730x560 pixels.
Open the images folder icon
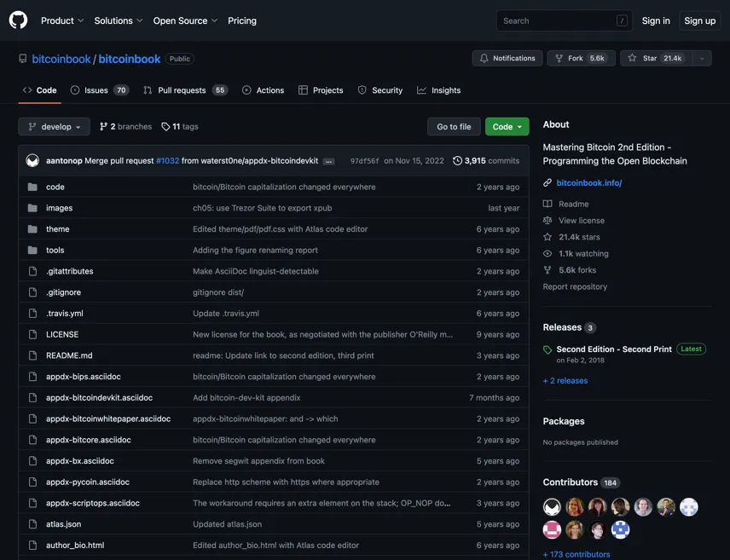pyautogui.click(x=32, y=208)
